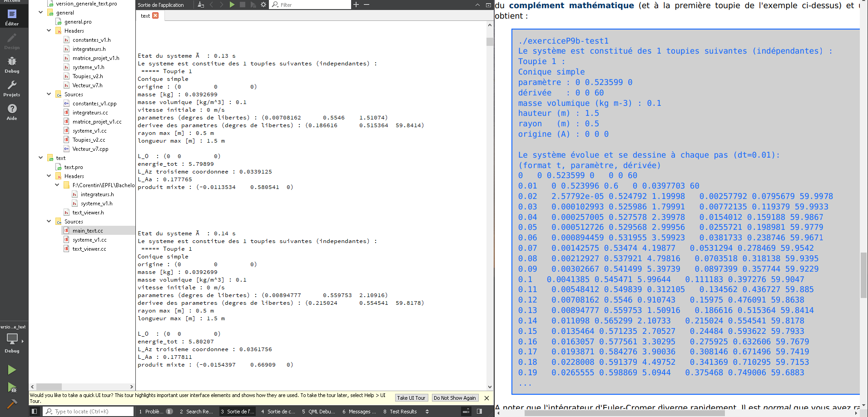
Task: Stop the running application
Action: (x=243, y=5)
